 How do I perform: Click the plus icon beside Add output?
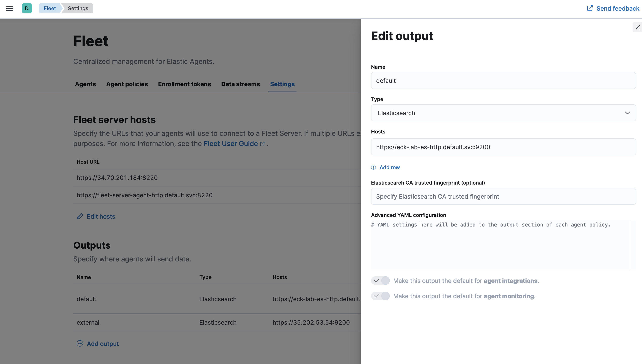[x=80, y=344]
